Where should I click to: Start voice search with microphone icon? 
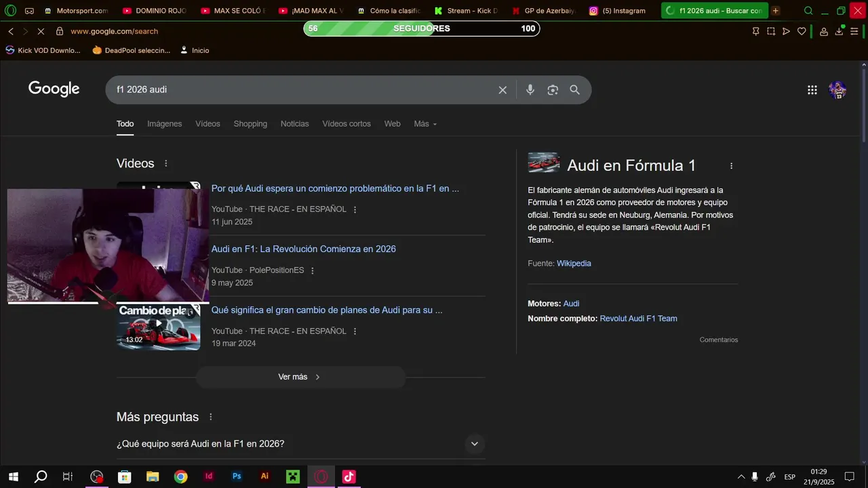coord(530,90)
